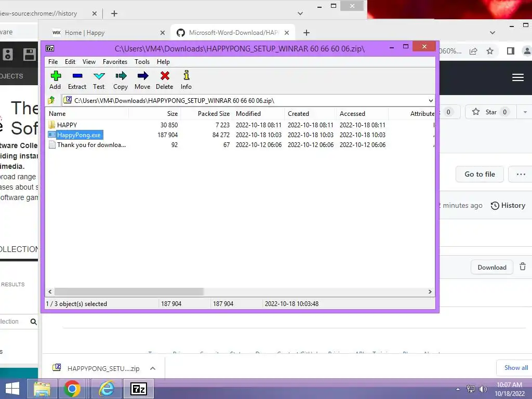Image resolution: width=532 pixels, height=399 pixels.
Task: Go up one folder level in 7-Zip
Action: 51,100
